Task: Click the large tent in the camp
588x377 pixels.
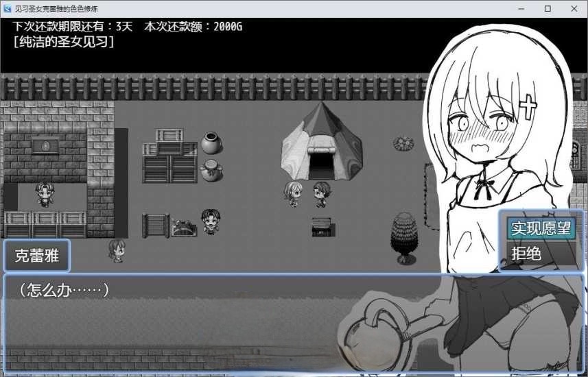Action: click(322, 141)
